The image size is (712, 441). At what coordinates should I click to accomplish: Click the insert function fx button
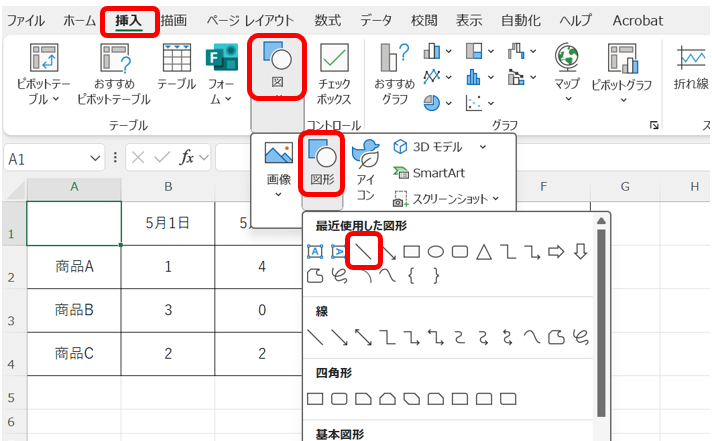[187, 158]
